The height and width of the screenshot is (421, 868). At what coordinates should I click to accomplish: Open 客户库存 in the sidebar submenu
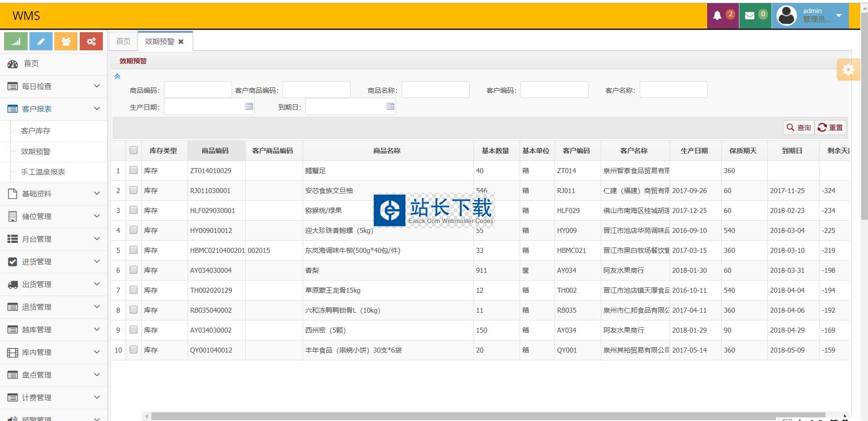pos(36,131)
